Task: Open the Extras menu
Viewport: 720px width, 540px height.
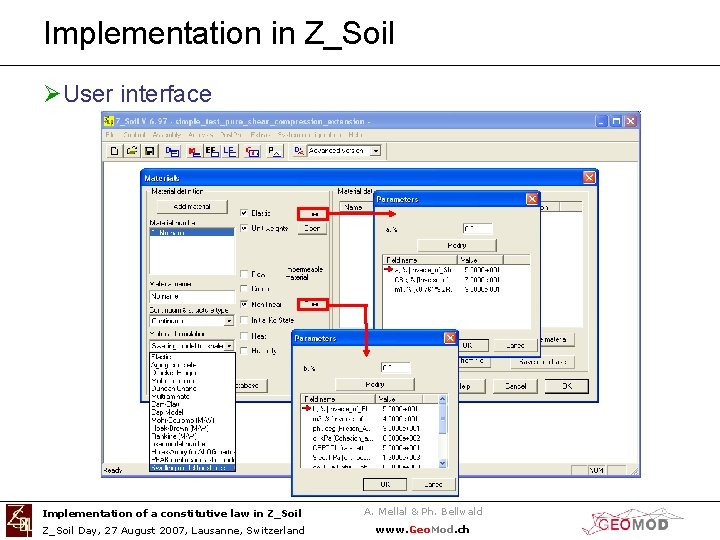Action: click(260, 135)
